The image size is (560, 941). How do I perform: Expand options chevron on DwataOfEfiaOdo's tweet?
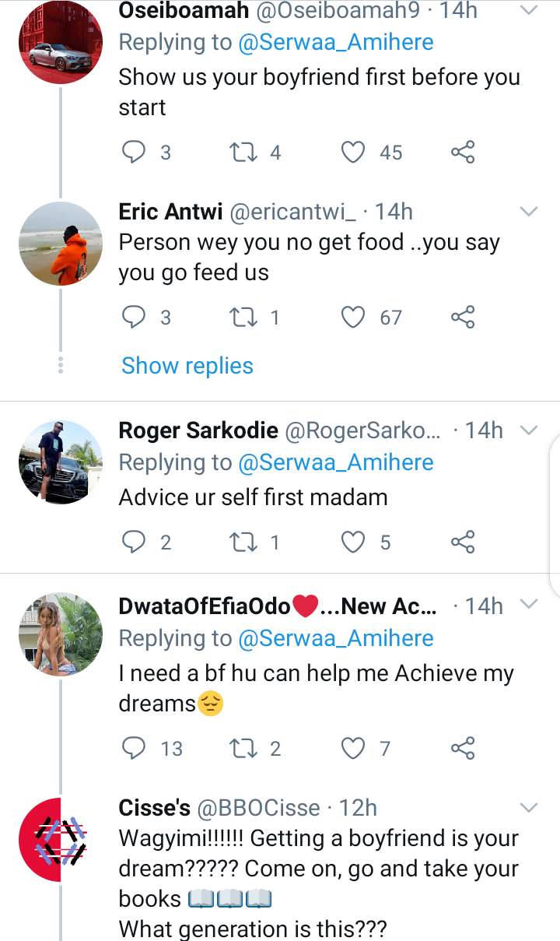[x=529, y=605]
